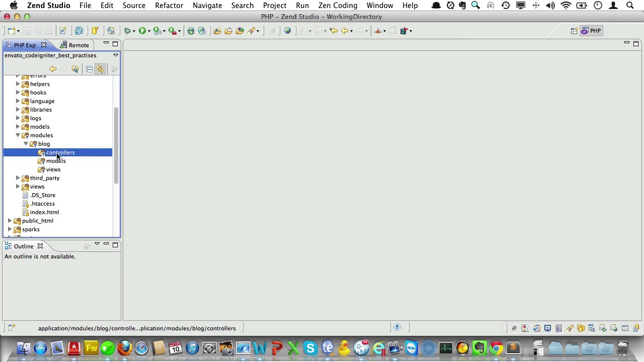
Task: Expand the sparks folder
Action: [10, 229]
